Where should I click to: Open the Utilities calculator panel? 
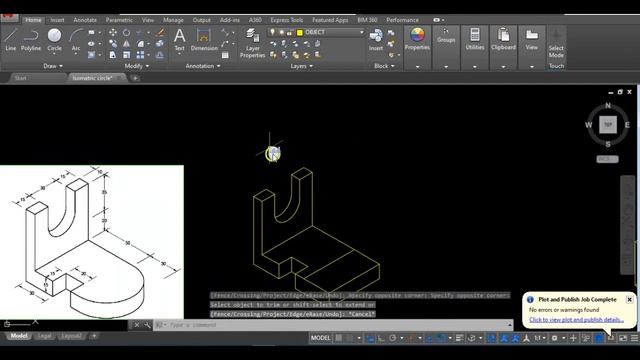[475, 39]
